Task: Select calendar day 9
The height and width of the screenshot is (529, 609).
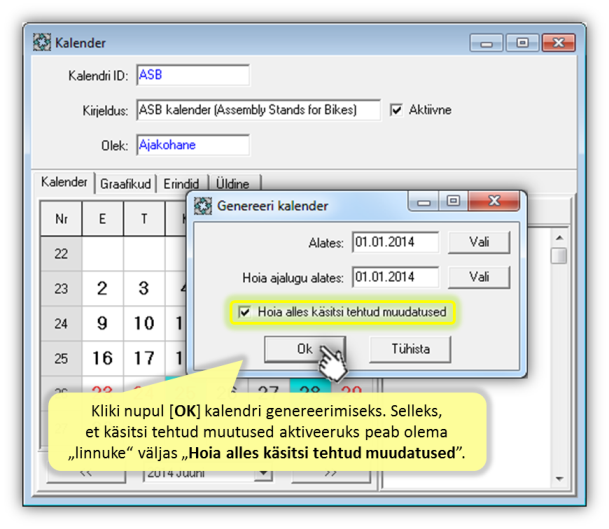Action: [103, 324]
